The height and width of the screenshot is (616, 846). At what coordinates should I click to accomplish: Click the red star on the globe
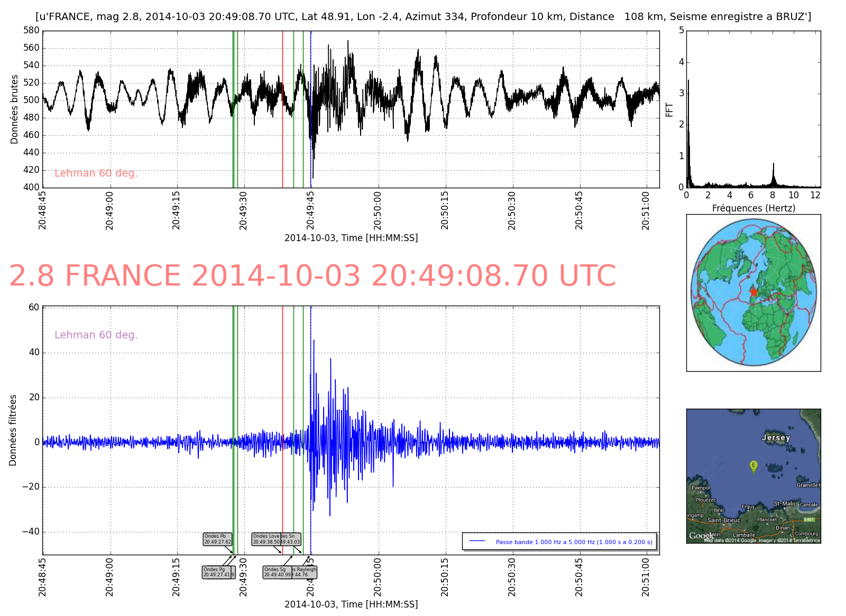(753, 292)
